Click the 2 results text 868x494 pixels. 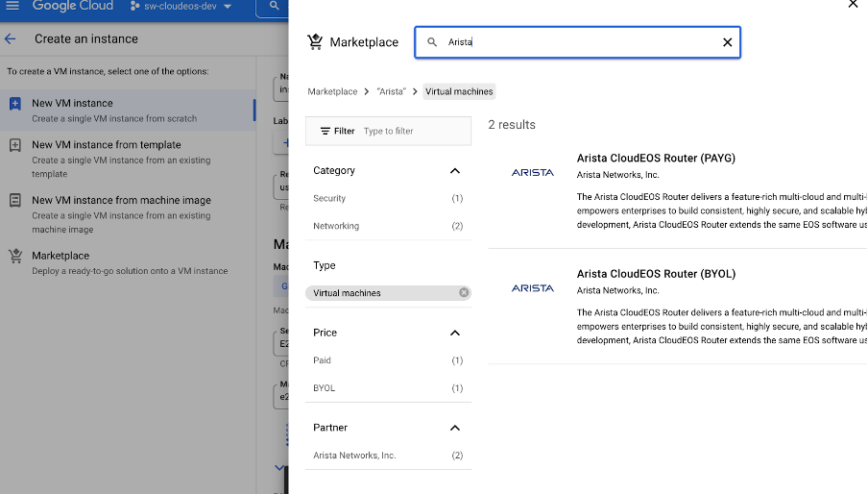click(x=512, y=125)
